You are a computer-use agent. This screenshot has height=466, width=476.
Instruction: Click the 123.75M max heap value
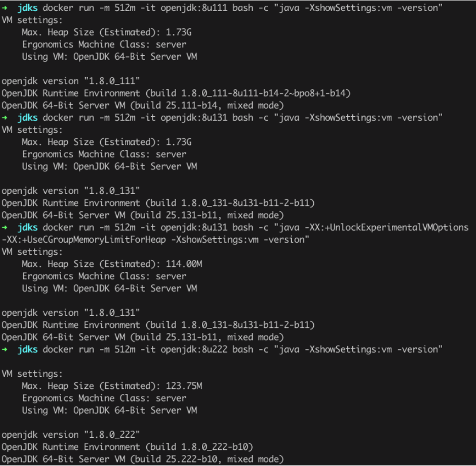coord(184,386)
